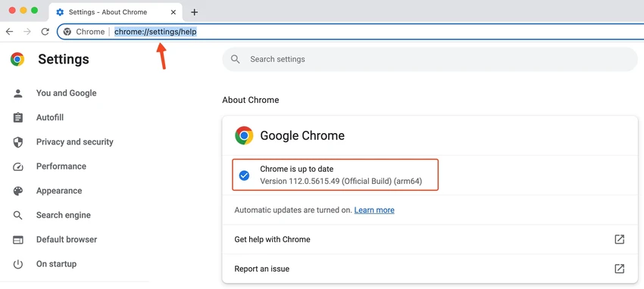Screen dimensions: 644x289
Task: Click the browser back arrow
Action: 9,32
